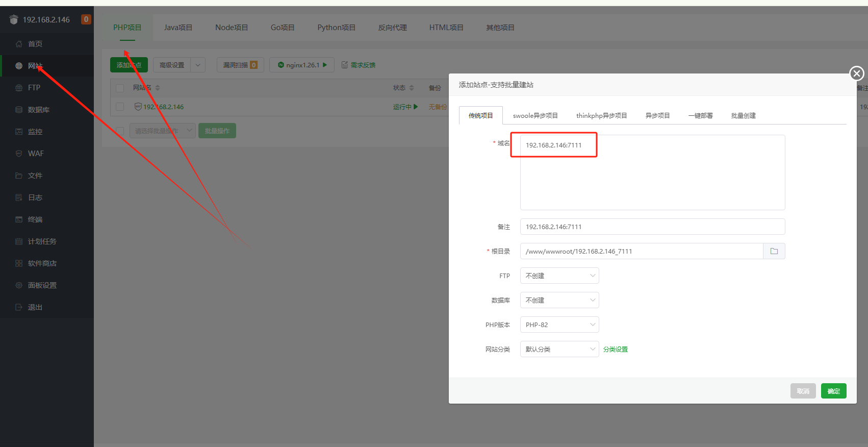Tick the checkbox for site 192.168.2.146
The image size is (868, 447).
point(120,107)
